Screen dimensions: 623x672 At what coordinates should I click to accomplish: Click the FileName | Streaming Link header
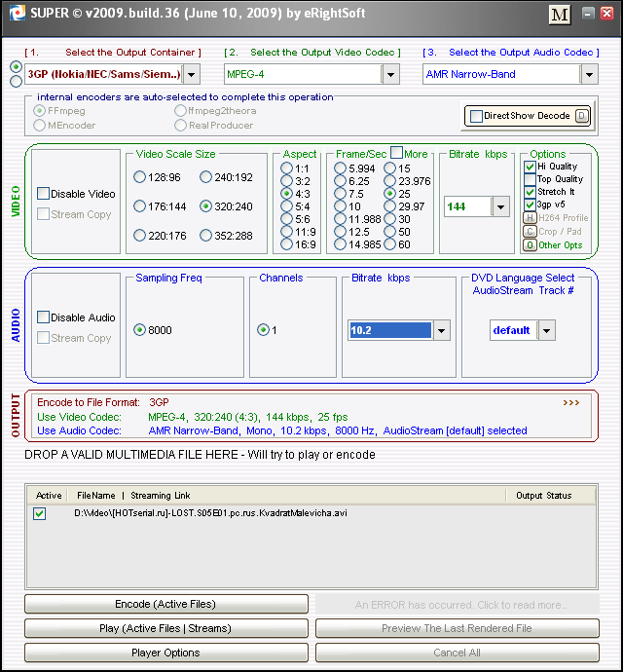pos(133,496)
